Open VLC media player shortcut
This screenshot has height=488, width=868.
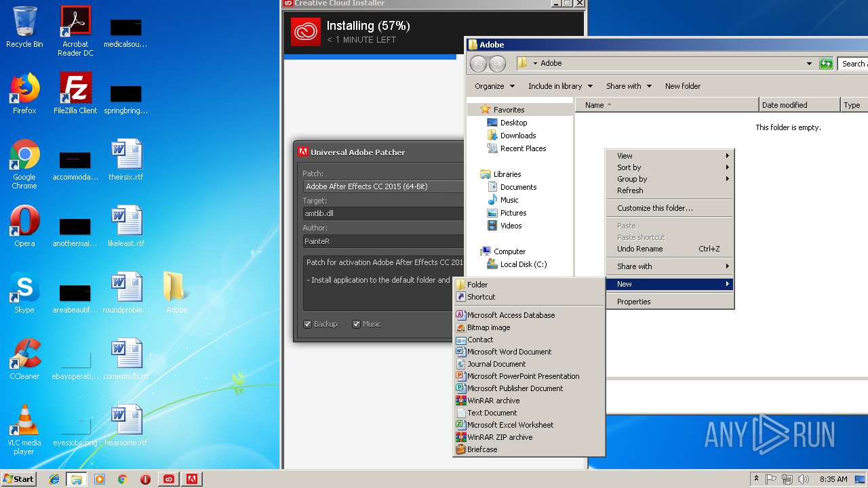(x=24, y=430)
